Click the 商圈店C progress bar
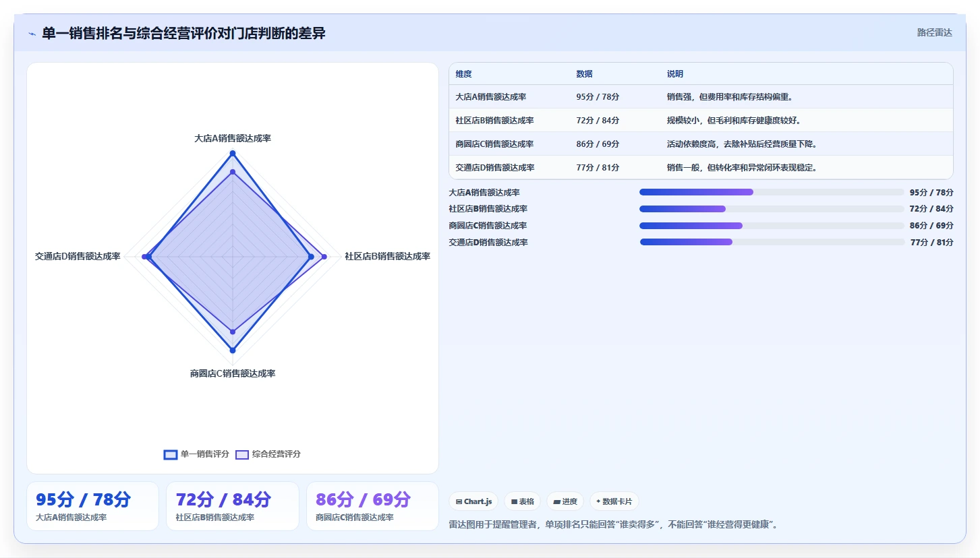The width and height of the screenshot is (980, 558). coord(772,225)
